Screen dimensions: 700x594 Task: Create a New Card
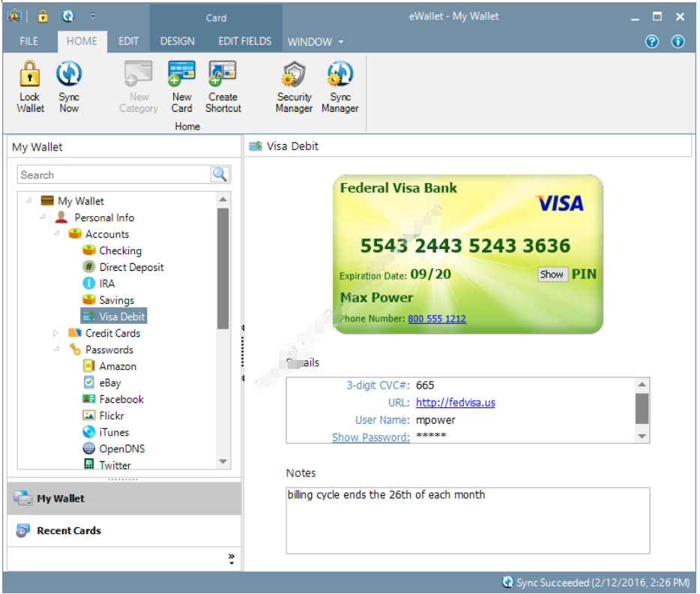coord(181,86)
